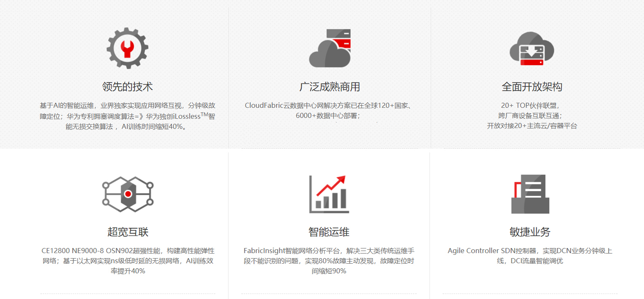Click the bar chart with red arrow icon
Image resolution: width=644 pixels, height=299 pixels.
coord(329,194)
